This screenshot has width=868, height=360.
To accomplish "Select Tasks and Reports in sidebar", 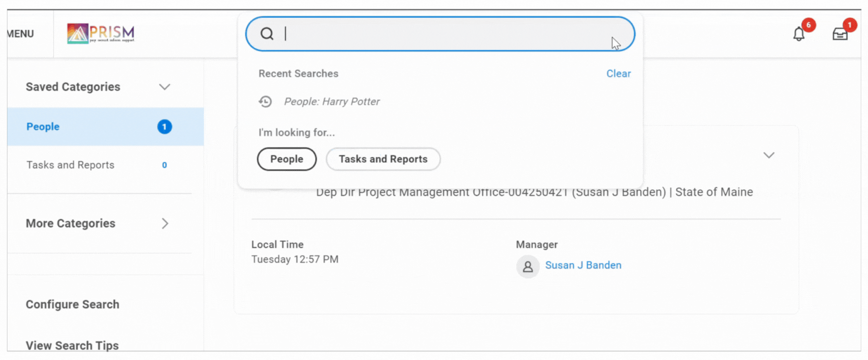I will [70, 165].
